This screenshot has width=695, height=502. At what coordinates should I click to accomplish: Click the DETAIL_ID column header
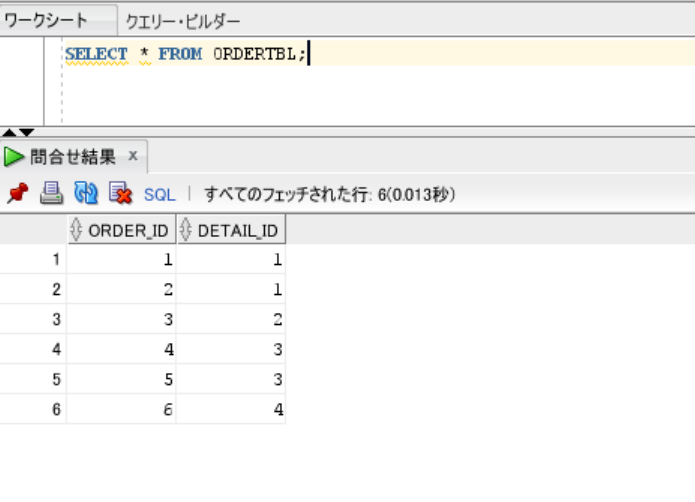[237, 231]
